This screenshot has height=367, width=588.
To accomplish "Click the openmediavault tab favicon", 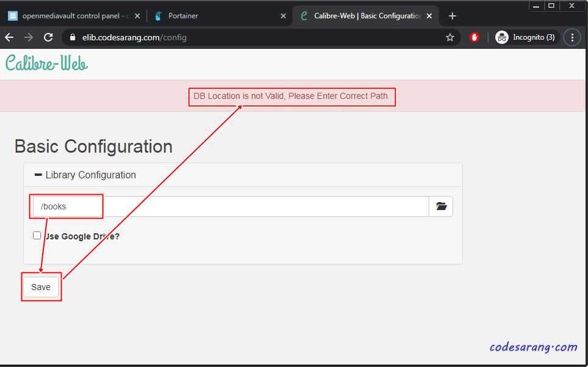I will tap(13, 16).
